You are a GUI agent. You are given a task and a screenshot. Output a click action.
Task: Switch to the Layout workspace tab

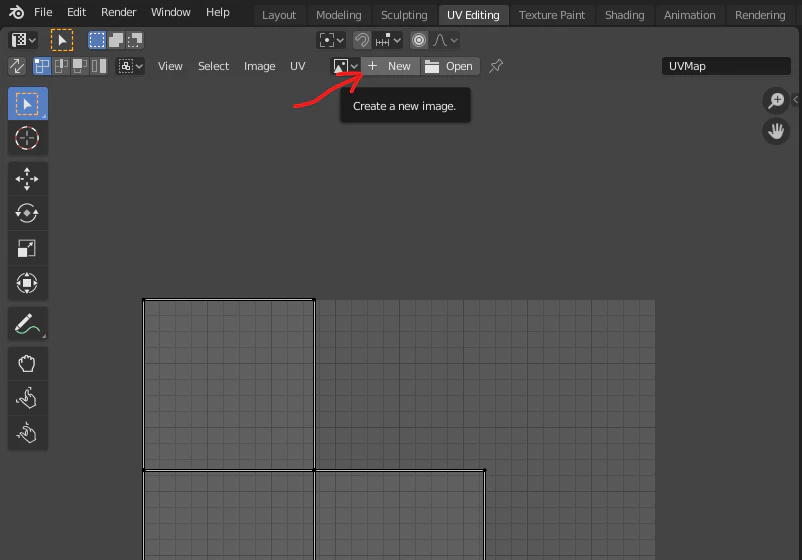pyautogui.click(x=279, y=15)
